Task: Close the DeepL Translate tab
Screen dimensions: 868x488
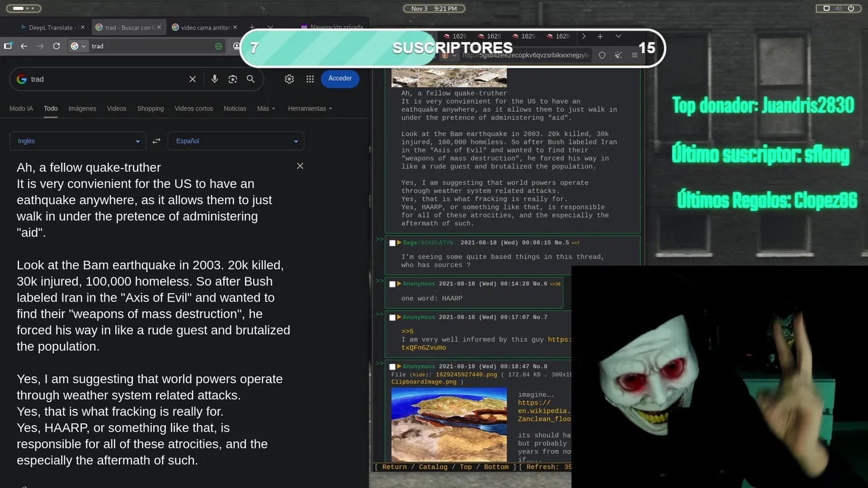Action: tap(83, 28)
